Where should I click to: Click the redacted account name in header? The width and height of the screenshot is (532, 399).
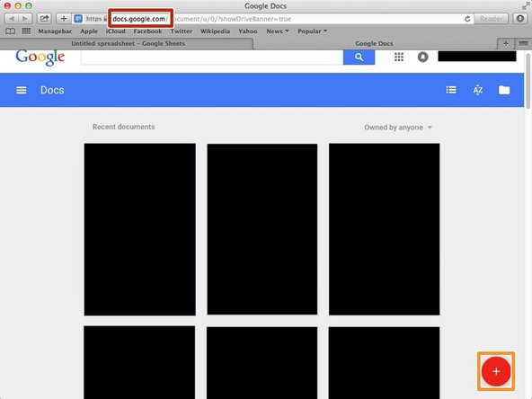[x=477, y=57]
